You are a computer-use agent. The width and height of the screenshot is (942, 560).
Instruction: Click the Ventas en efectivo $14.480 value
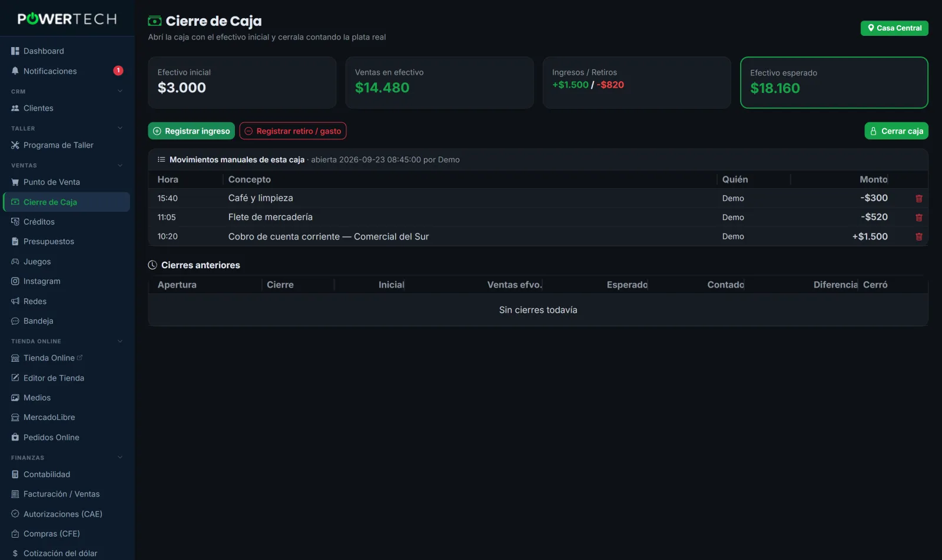[382, 88]
